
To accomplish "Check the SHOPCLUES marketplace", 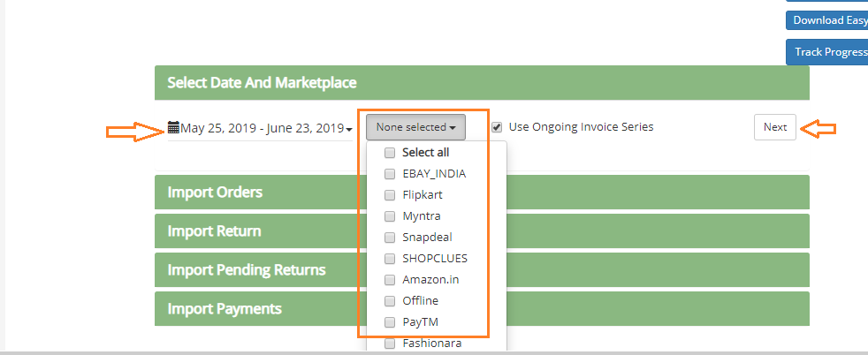I will 390,259.
